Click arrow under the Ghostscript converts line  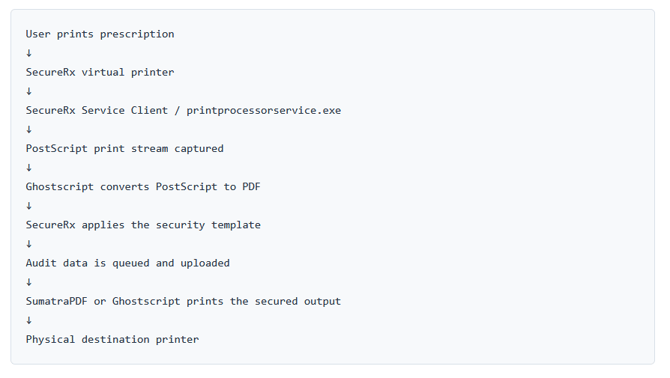[29, 206]
